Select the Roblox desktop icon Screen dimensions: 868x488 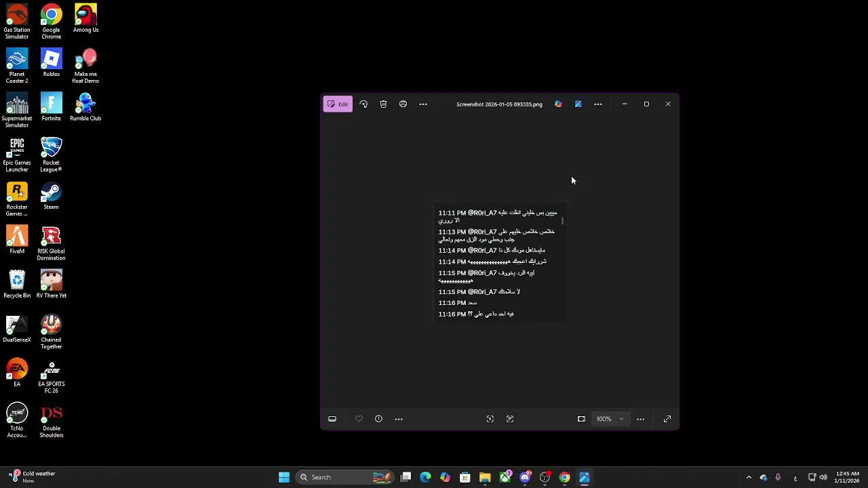click(51, 63)
